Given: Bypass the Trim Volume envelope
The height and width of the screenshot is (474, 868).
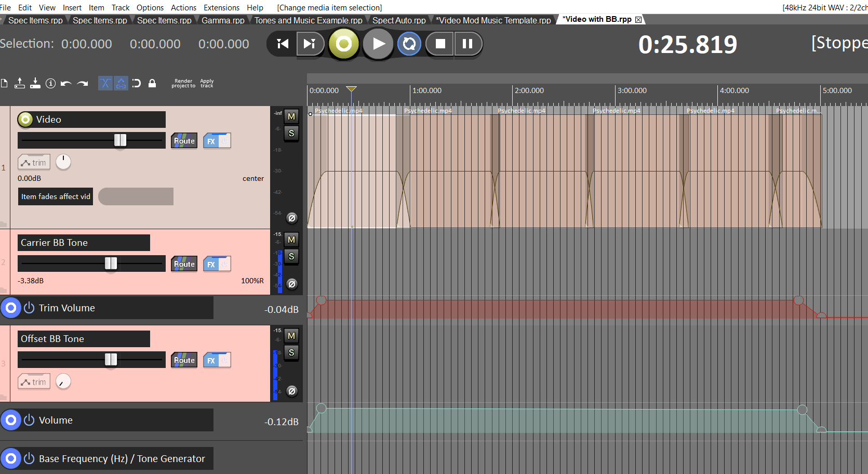Looking at the screenshot, I should tap(29, 308).
